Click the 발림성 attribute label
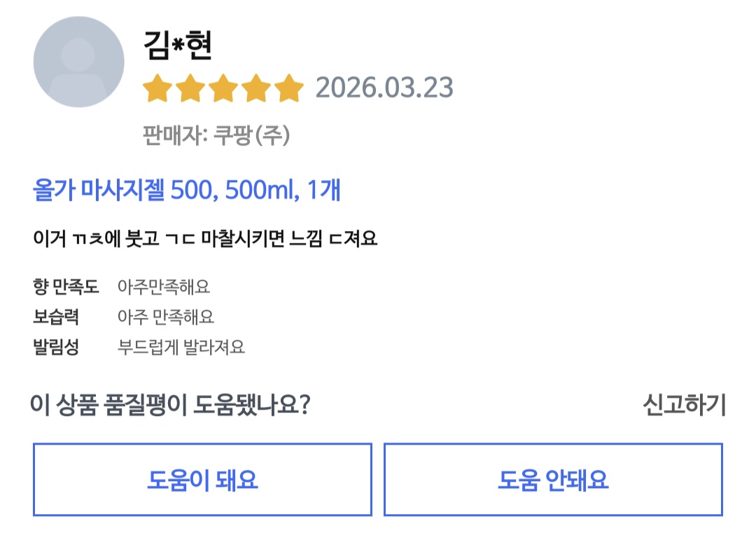 coord(56,347)
